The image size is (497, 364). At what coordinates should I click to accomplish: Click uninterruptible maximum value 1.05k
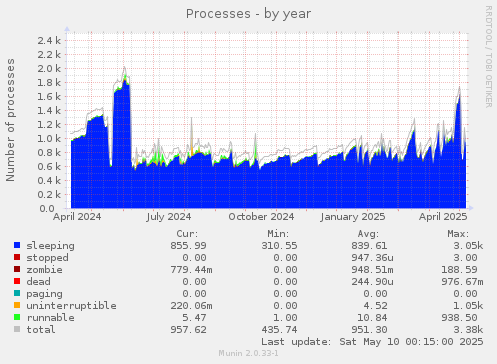468,306
